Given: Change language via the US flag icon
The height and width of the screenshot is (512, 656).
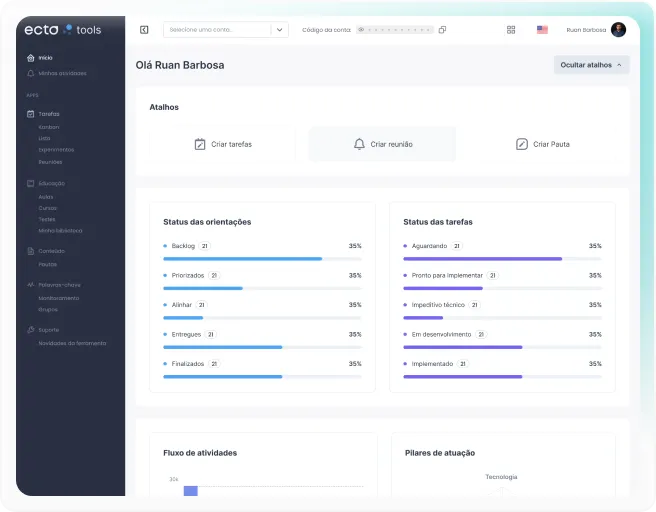Looking at the screenshot, I should pyautogui.click(x=542, y=30).
